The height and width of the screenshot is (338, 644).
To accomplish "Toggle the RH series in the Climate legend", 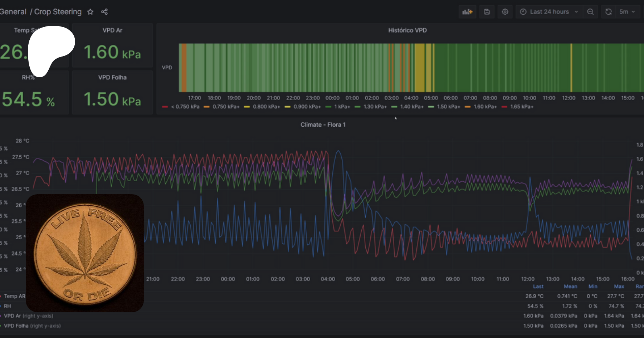I will point(8,306).
